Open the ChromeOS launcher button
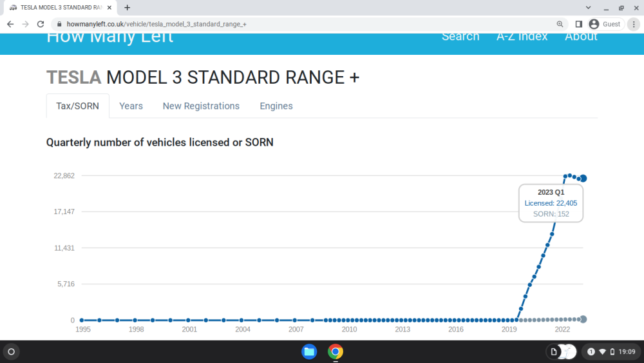Viewport: 644px width, 363px height. coord(12,352)
